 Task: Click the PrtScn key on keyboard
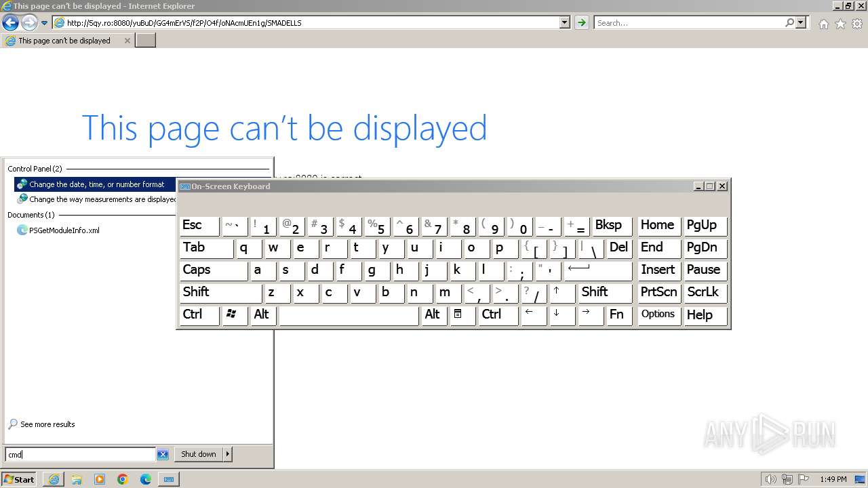click(x=659, y=293)
